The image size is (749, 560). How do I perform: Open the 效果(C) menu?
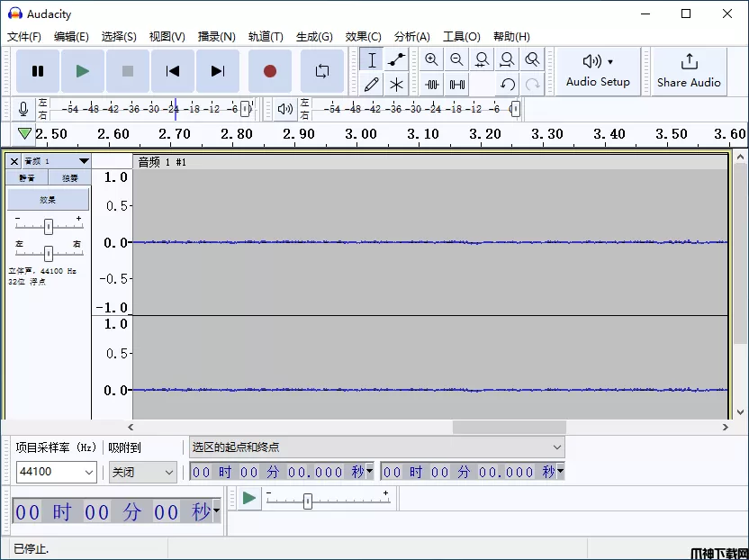point(363,37)
